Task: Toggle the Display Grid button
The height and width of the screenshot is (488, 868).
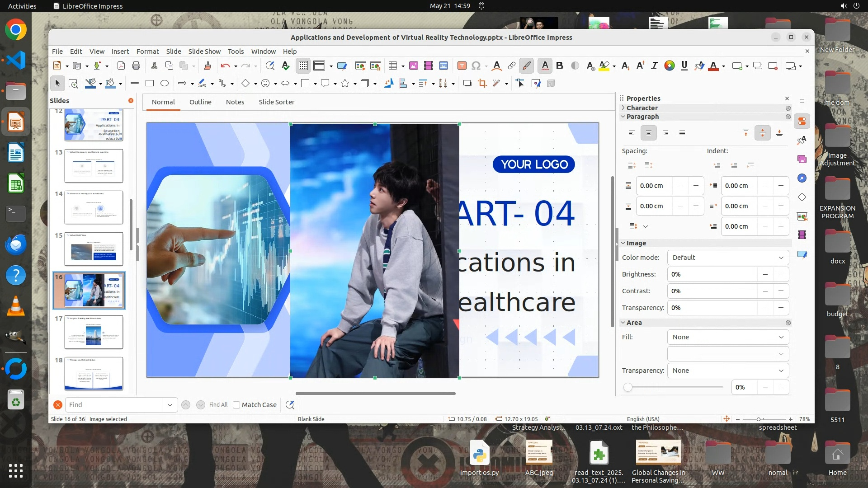Action: tap(303, 66)
